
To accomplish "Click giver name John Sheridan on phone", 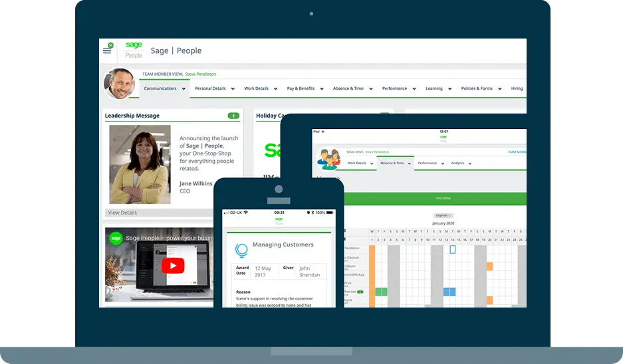I will 310,272.
